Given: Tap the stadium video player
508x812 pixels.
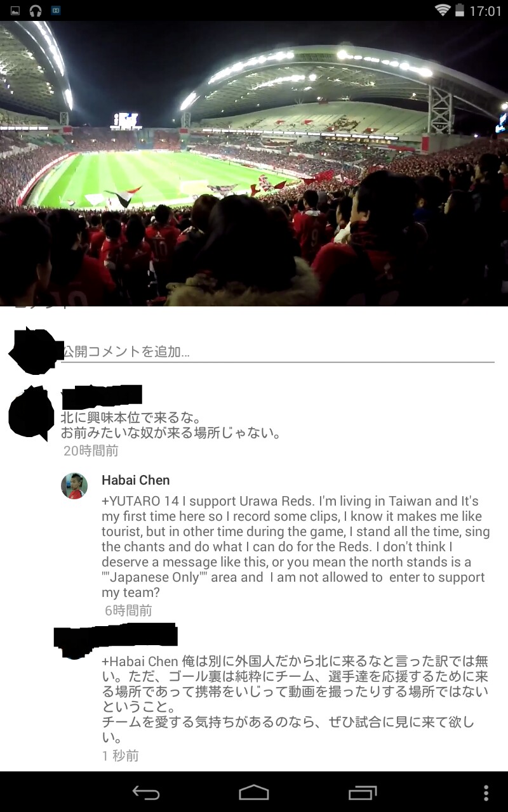Looking at the screenshot, I should (x=254, y=164).
